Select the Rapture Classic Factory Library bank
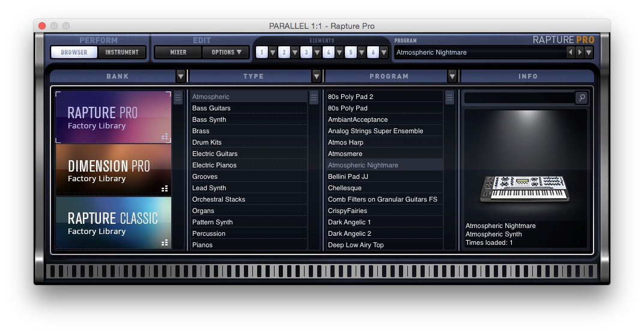 click(x=114, y=223)
